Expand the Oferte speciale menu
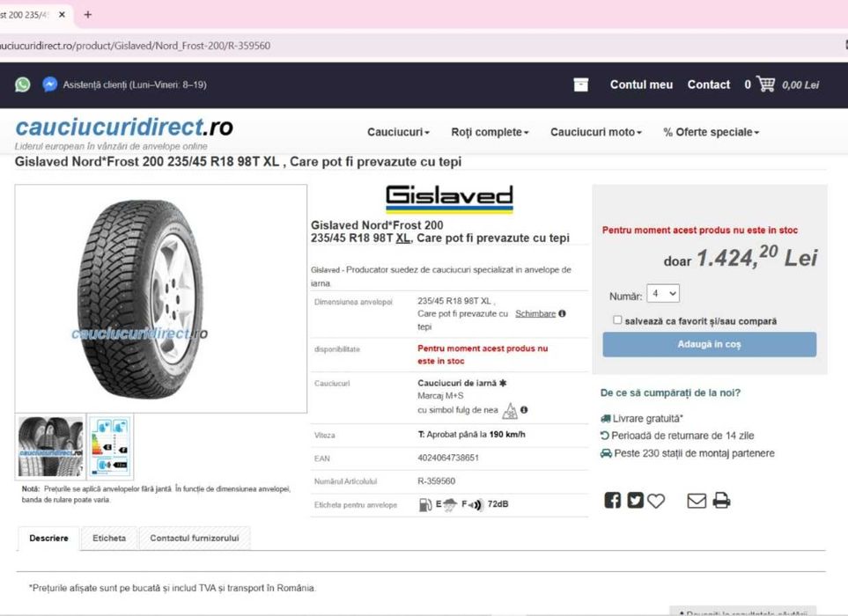The height and width of the screenshot is (616, 848). tap(712, 132)
